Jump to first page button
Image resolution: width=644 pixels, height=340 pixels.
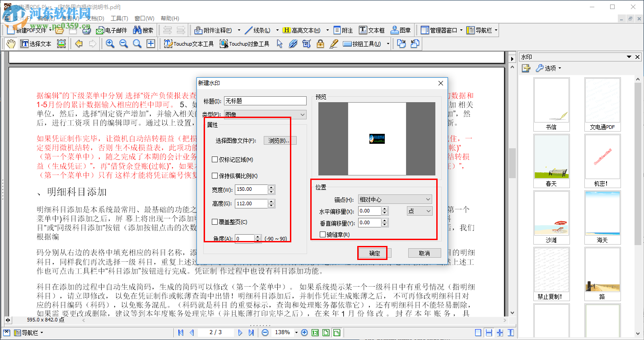pyautogui.click(x=181, y=332)
